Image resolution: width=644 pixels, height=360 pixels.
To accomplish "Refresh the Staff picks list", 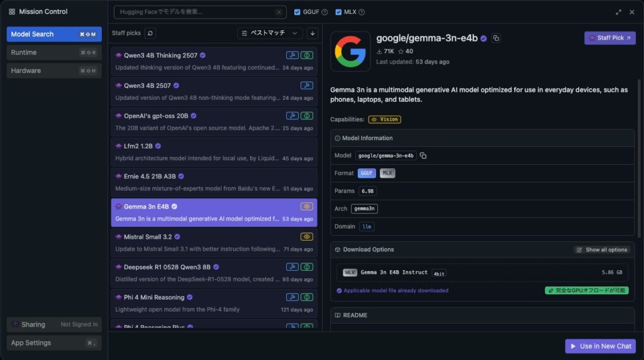I will (x=150, y=33).
